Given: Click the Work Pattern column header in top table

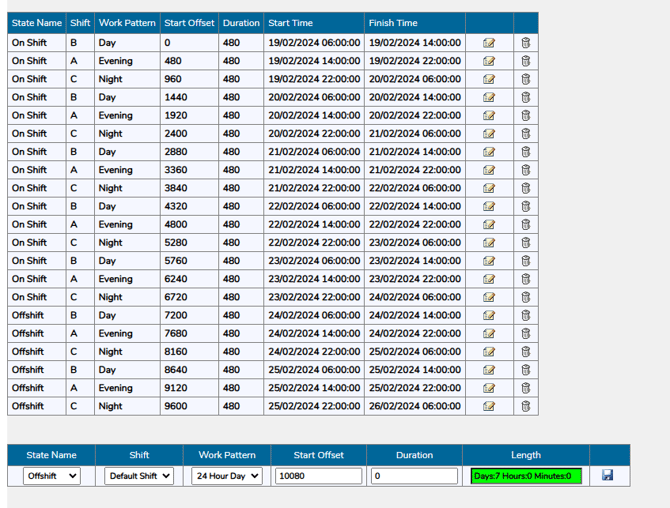Looking at the screenshot, I should (127, 23).
